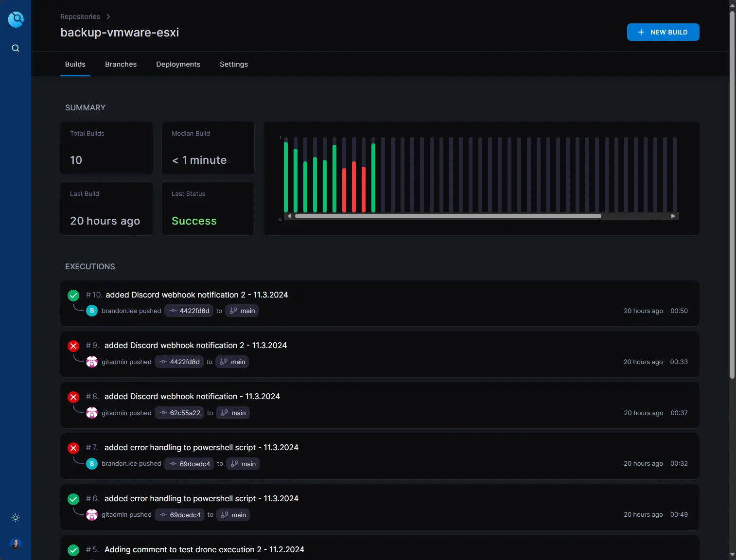Click gitadmin avatar on build #6
Image resolution: width=736 pixels, height=560 pixels.
click(x=92, y=515)
